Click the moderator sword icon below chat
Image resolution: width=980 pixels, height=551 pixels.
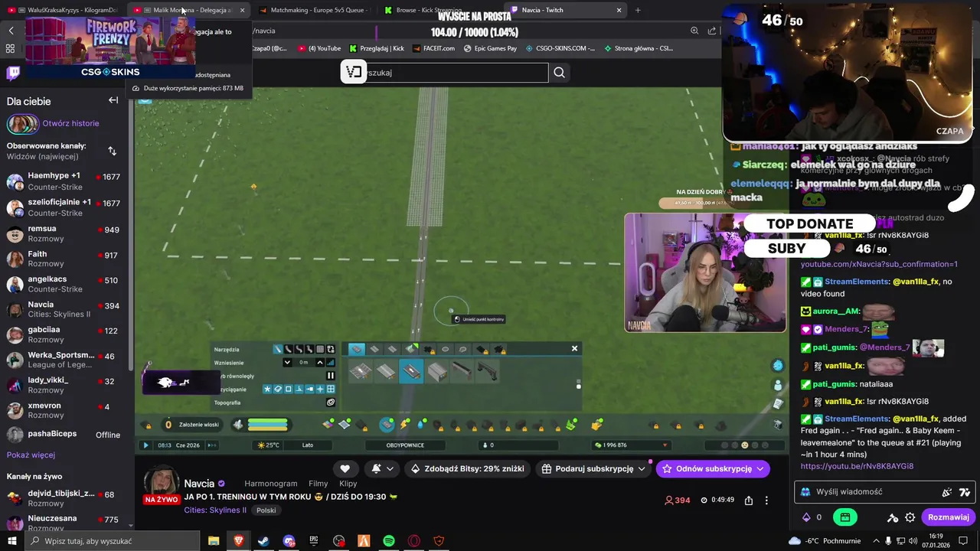[893, 517]
